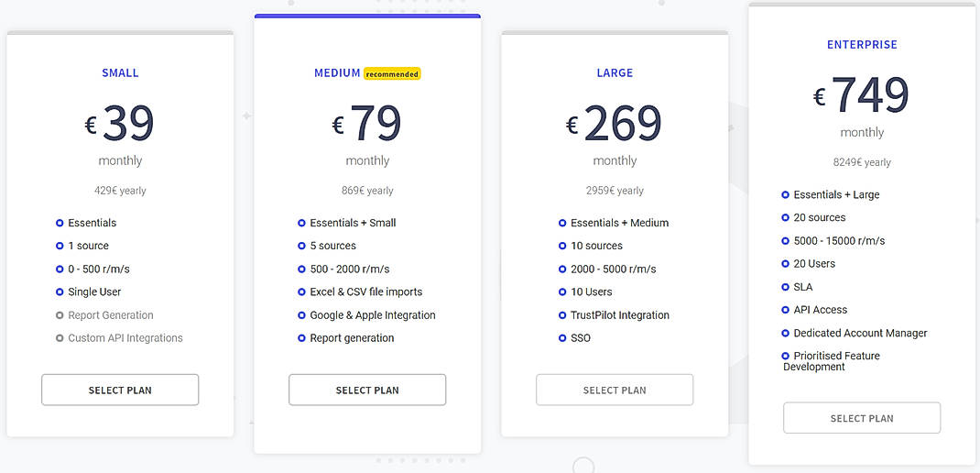Click the '2000 - 5000 r/m/s' feature

pyautogui.click(x=613, y=269)
